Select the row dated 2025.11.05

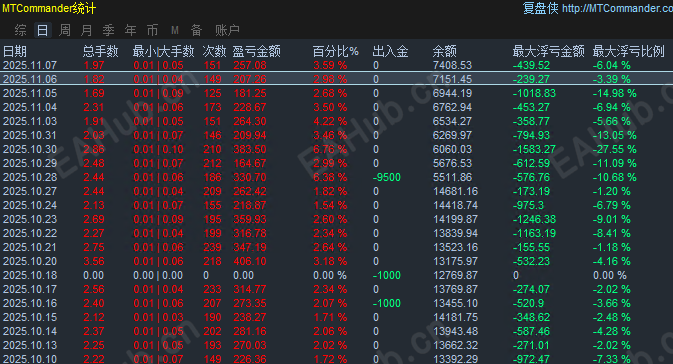(336, 93)
